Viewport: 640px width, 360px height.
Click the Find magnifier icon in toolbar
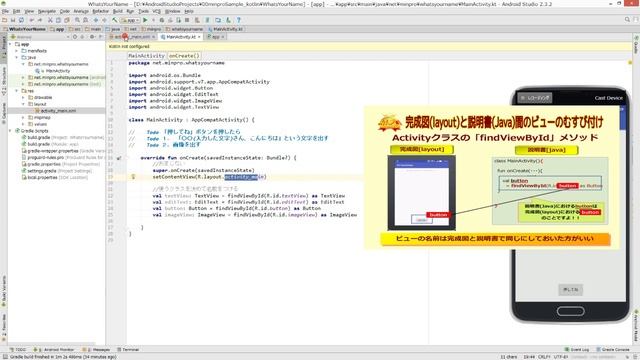[x=77, y=20]
